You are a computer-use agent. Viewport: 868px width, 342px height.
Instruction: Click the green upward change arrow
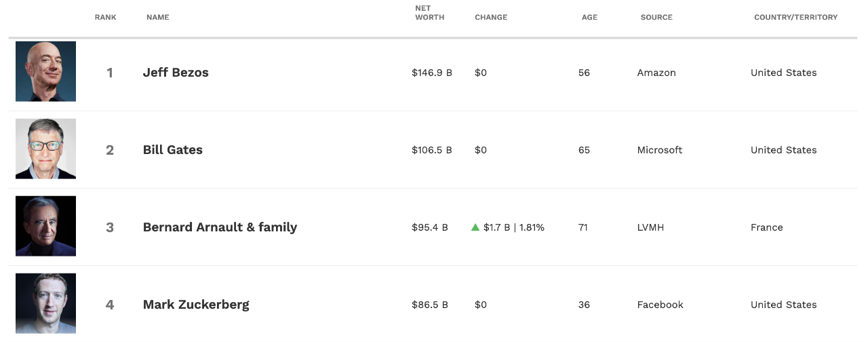click(x=475, y=227)
